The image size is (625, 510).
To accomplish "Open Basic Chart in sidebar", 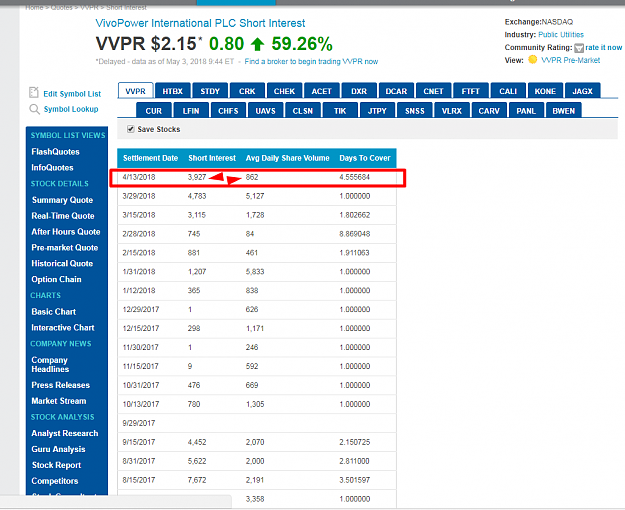I will click(53, 312).
